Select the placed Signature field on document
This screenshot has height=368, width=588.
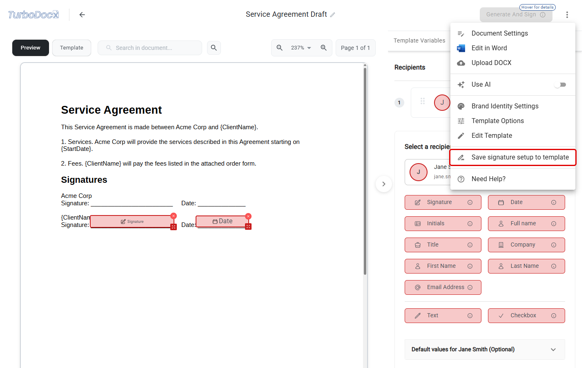coord(132,222)
